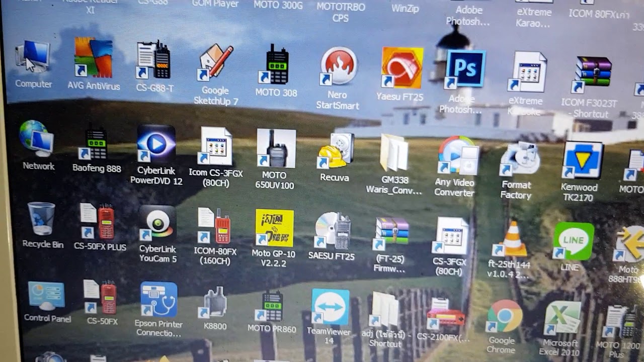Launch Format Factory
The image size is (644, 362).
[519, 159]
